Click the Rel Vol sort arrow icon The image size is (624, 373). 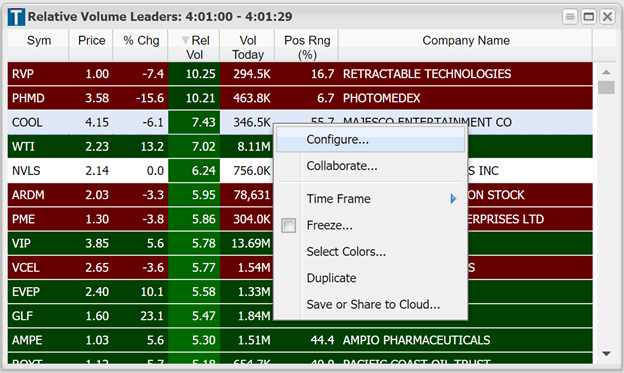coord(185,40)
